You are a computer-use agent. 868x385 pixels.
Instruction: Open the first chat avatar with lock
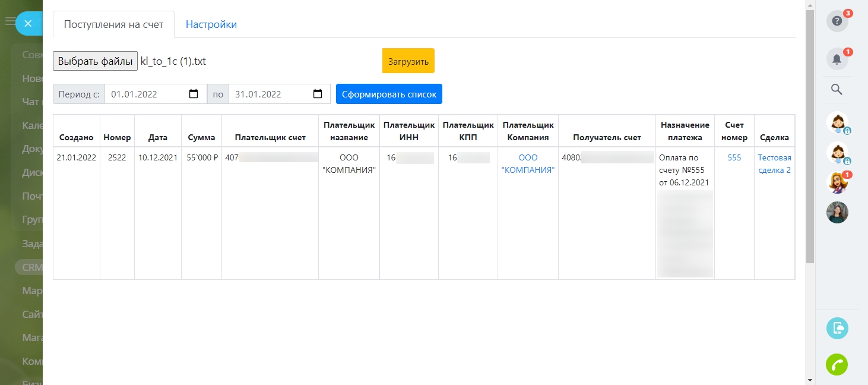tap(837, 122)
